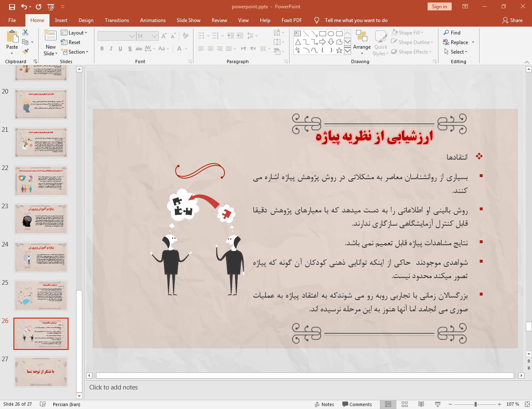Start Slide Show icon in status bar
532x409 pixels.
pos(438,404)
